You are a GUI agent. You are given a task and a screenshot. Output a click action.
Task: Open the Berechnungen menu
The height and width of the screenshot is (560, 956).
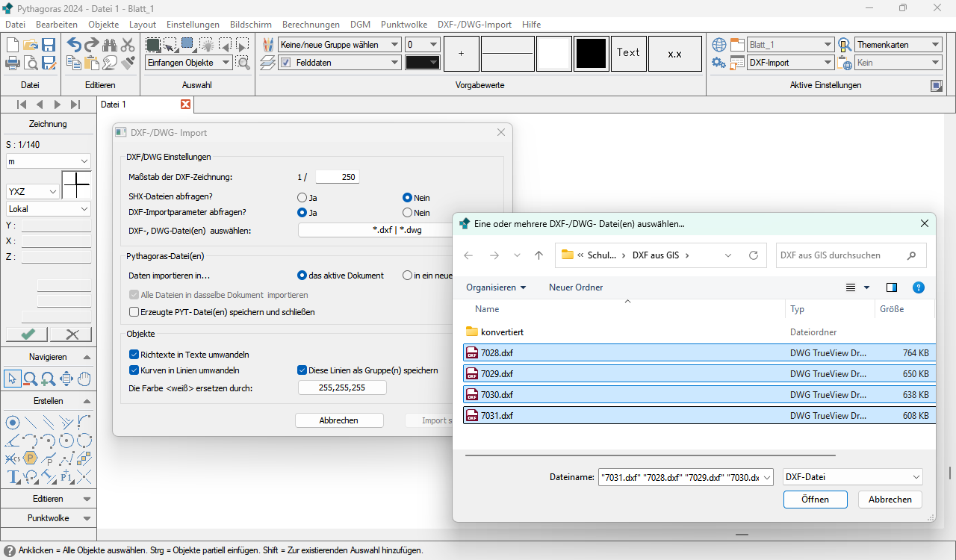click(x=311, y=25)
